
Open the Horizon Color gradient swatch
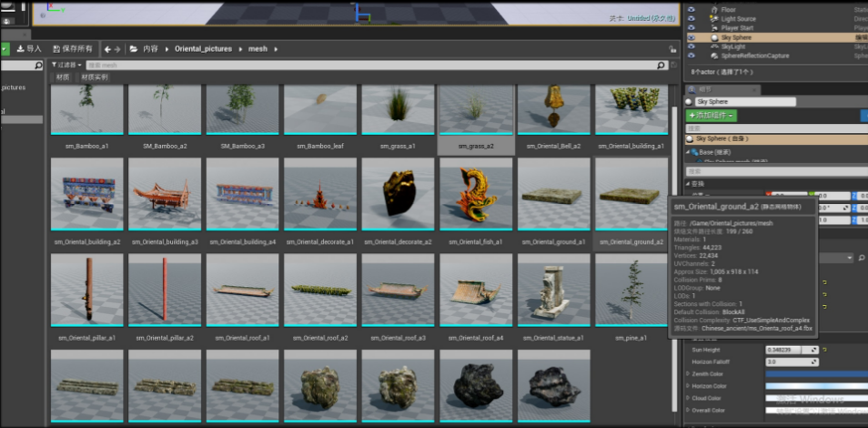pos(816,386)
